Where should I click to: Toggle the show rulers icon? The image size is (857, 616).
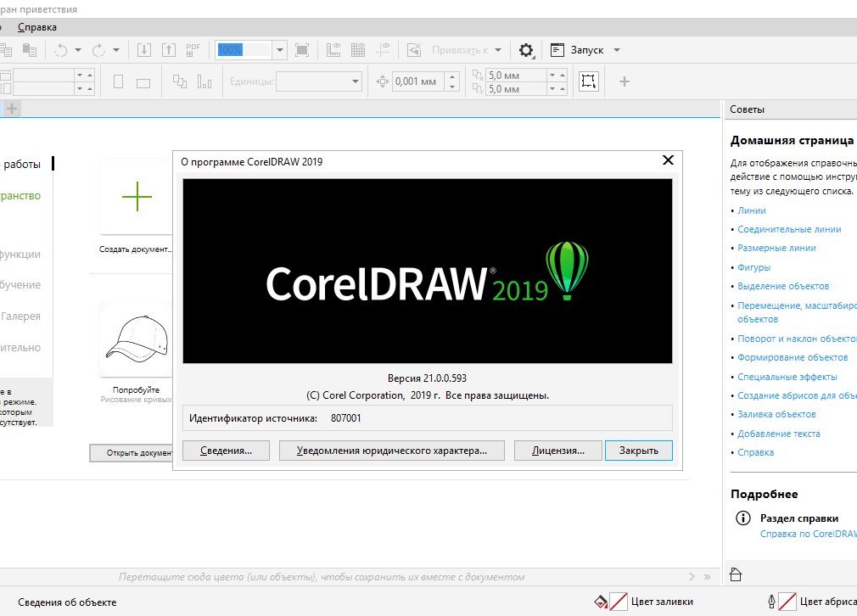[333, 50]
